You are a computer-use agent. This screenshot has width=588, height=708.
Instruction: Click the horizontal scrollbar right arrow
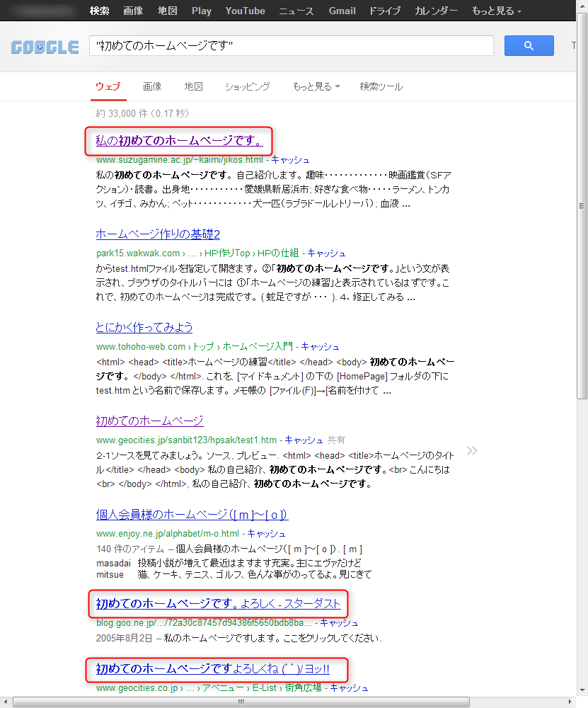[x=570, y=702]
